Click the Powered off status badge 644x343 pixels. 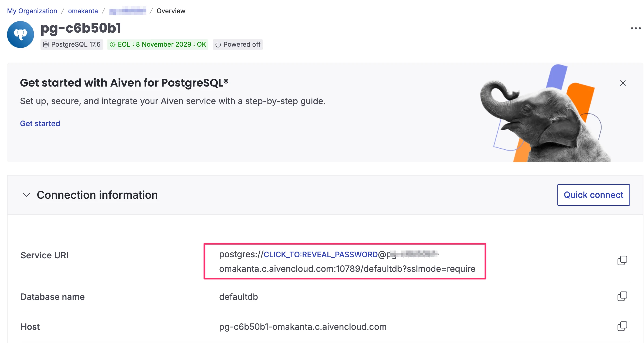(238, 44)
